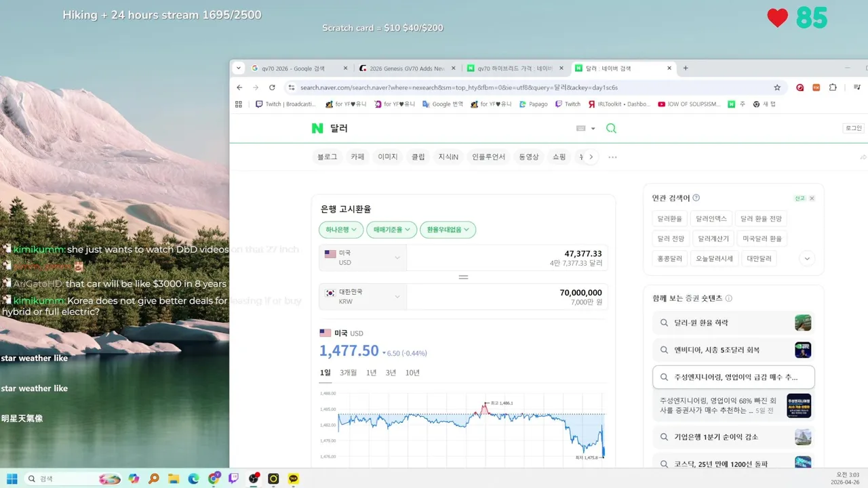The height and width of the screenshot is (488, 868).
Task: Click the Naver N logo
Action: click(317, 128)
